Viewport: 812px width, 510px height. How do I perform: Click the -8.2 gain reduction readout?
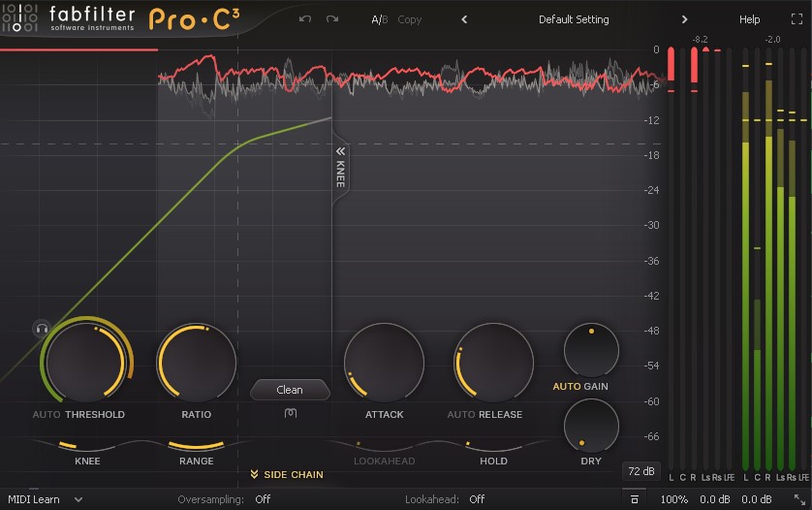pos(701,40)
